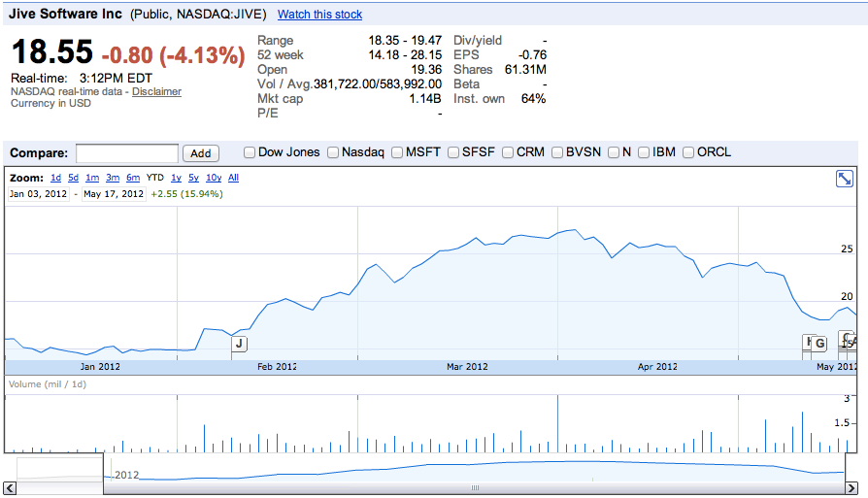Open the Watch this stock link
868x498 pixels.
(319, 15)
